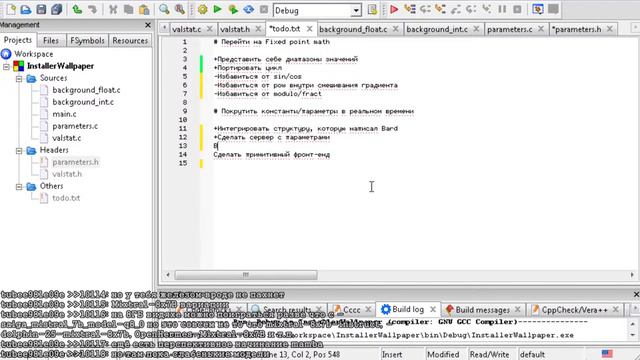Click the Step out debug icon
640x360 pixels.
pyautogui.click(x=456, y=9)
